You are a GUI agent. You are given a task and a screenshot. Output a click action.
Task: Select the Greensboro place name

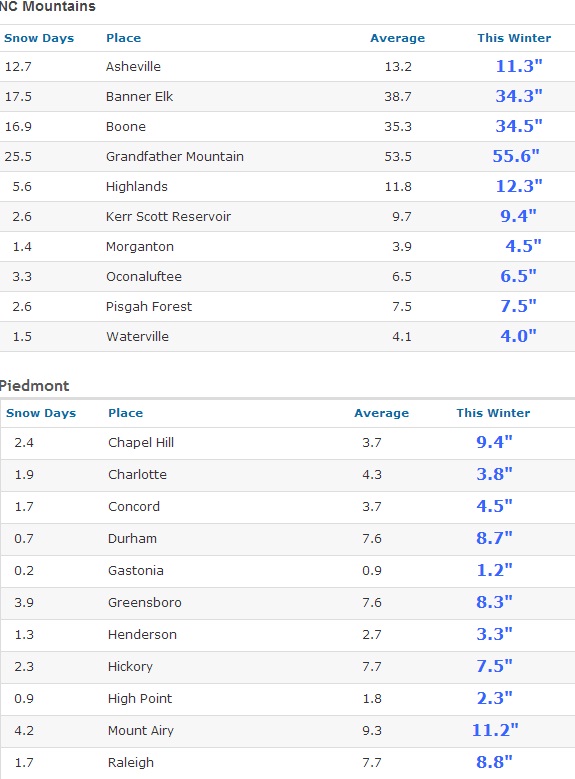click(145, 603)
